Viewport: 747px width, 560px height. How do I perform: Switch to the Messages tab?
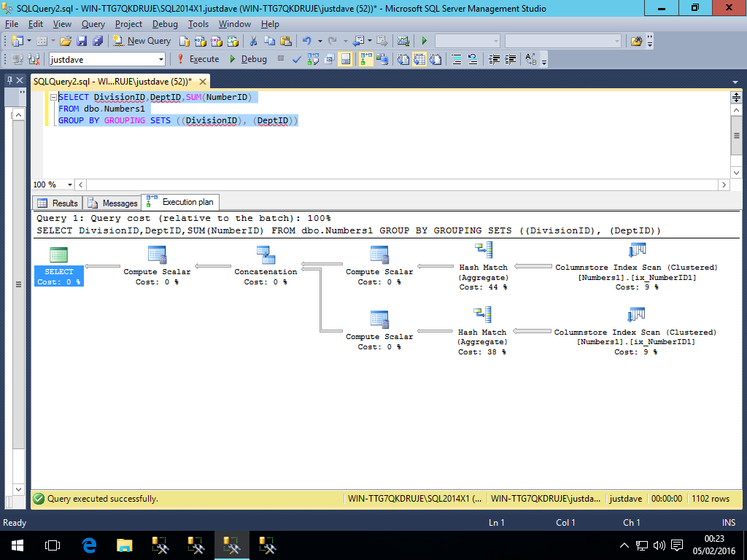[x=112, y=203]
